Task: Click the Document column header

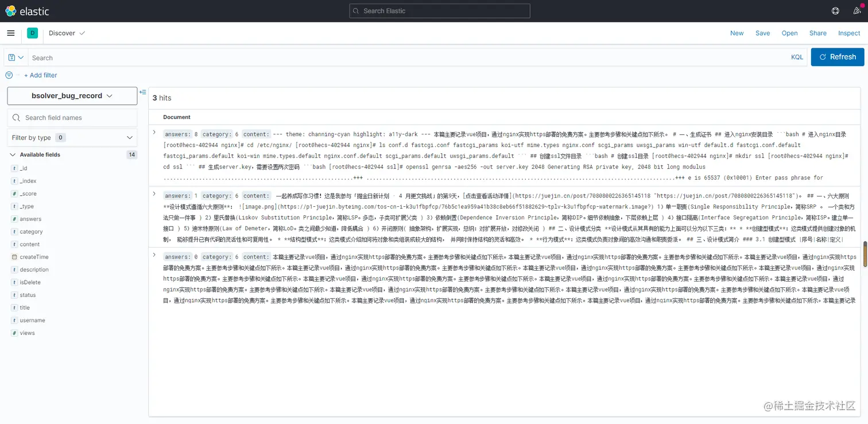Action: 177,117
